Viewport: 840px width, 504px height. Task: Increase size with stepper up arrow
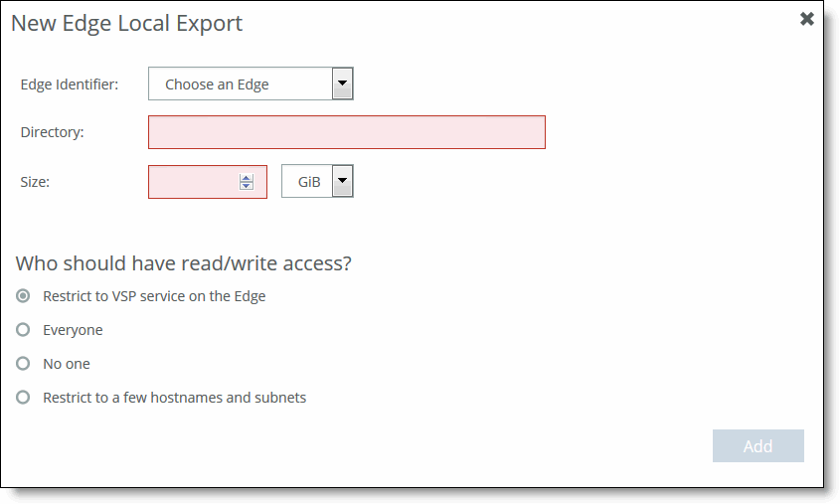pyautogui.click(x=247, y=178)
